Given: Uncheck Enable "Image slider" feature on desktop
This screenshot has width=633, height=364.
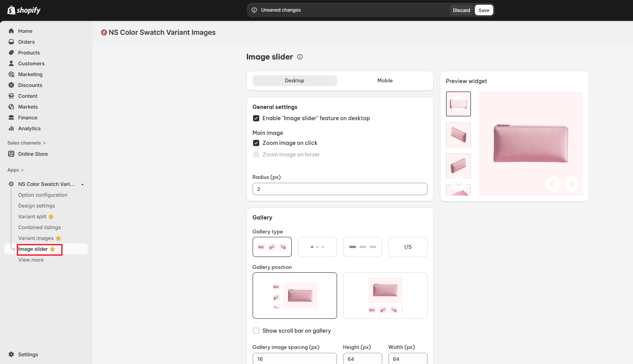Looking at the screenshot, I should pyautogui.click(x=256, y=118).
